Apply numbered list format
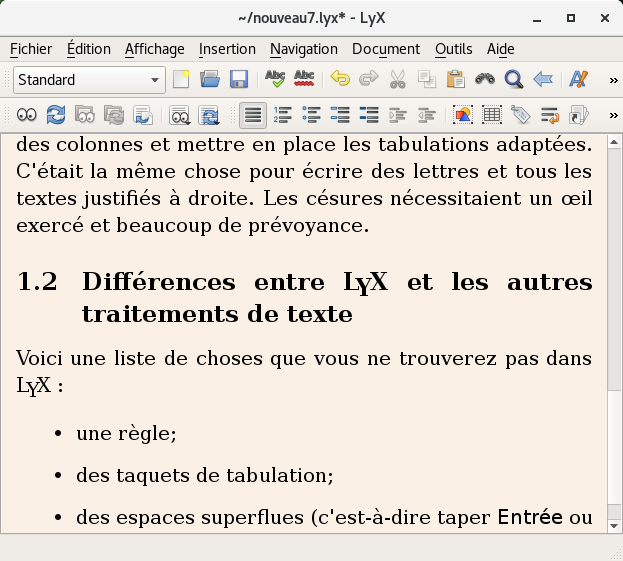This screenshot has height=561, width=623. click(x=282, y=116)
